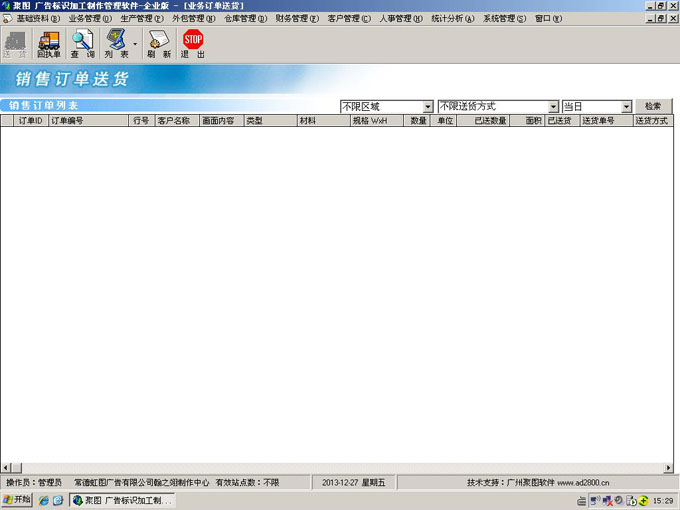Click the 刷新 refresh toolbar icon
Viewport: 680px width, 510px height.
(x=159, y=43)
